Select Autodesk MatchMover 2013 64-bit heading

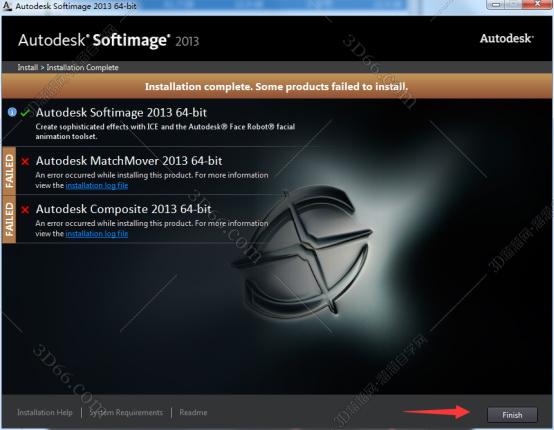pos(129,161)
